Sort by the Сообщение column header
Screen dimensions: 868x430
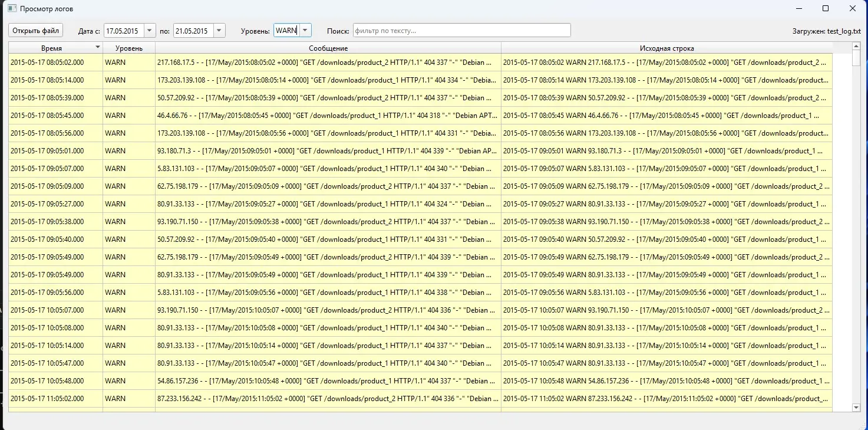pyautogui.click(x=328, y=48)
